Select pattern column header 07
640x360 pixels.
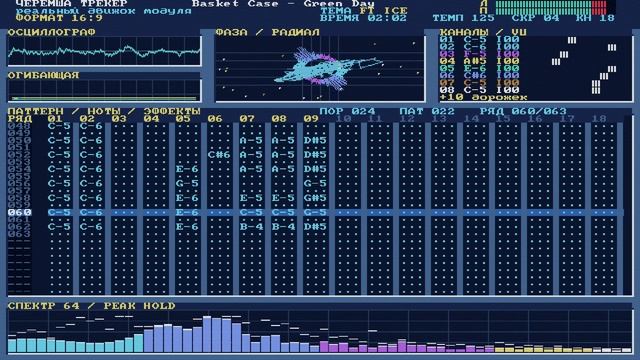(247, 119)
